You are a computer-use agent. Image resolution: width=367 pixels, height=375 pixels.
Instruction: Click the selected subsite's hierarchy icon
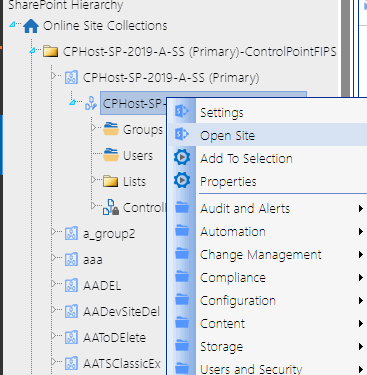[91, 104]
